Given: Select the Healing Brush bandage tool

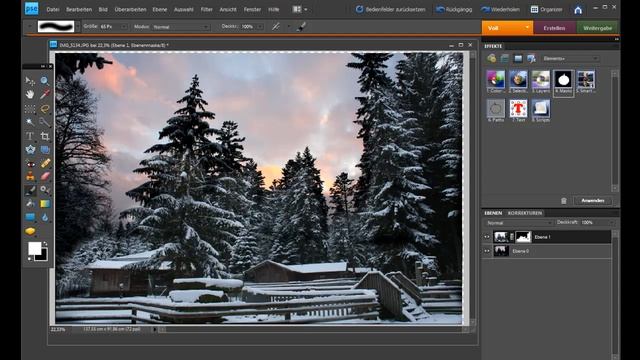Looking at the screenshot, I should (44, 163).
